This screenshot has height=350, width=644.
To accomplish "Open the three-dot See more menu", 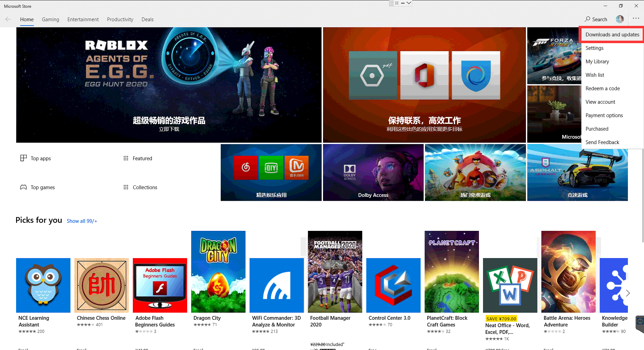I will coord(636,19).
